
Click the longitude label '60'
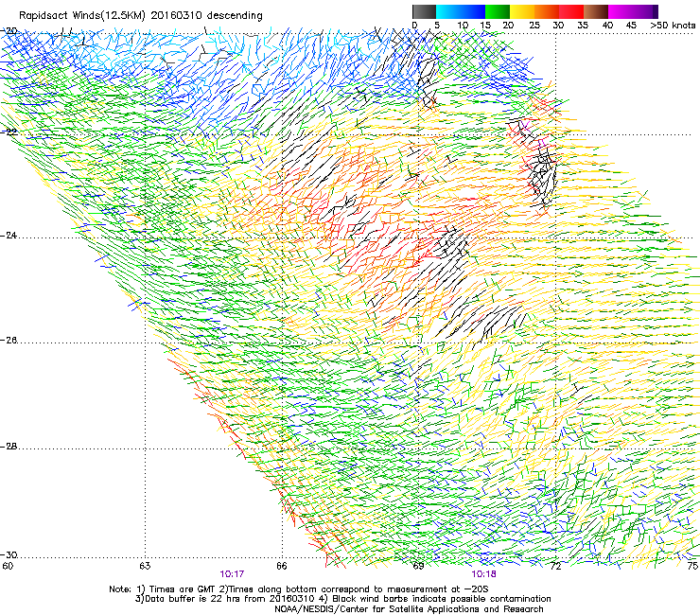(8, 566)
